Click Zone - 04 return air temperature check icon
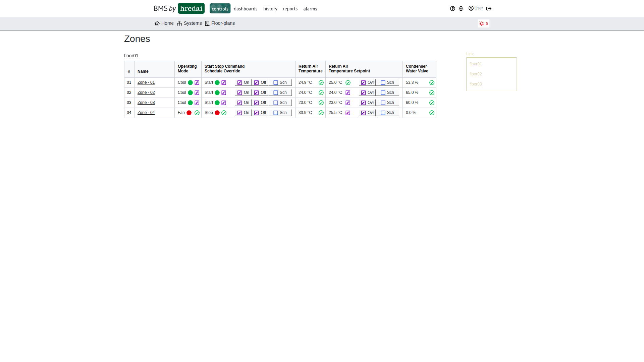644x362 pixels. point(321,113)
